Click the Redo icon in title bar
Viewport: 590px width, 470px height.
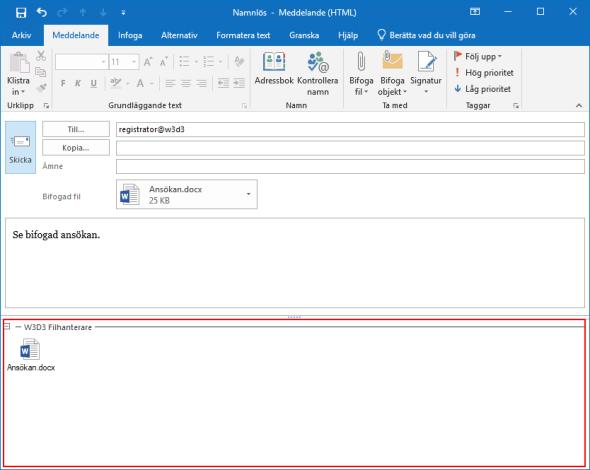point(62,12)
